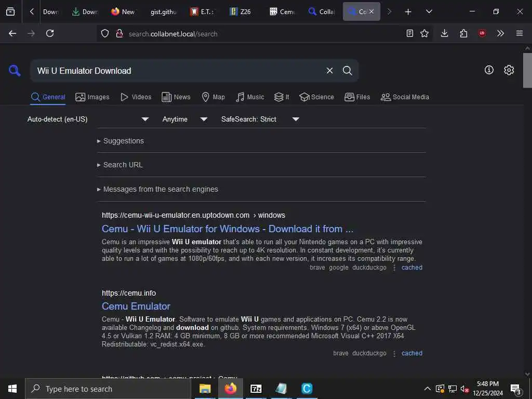The width and height of the screenshot is (532, 399).
Task: Clear the search query with the X icon
Action: [329, 71]
